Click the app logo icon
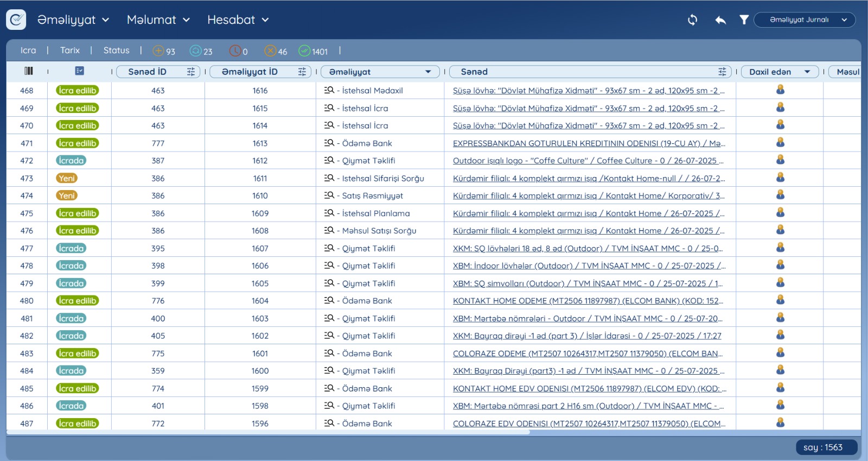 pos(16,20)
